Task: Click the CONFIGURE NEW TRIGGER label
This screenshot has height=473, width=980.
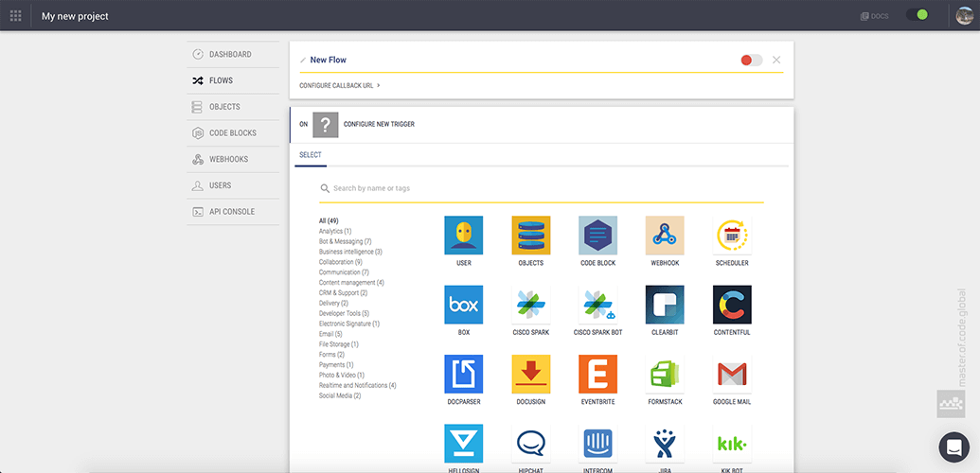Action: [379, 124]
